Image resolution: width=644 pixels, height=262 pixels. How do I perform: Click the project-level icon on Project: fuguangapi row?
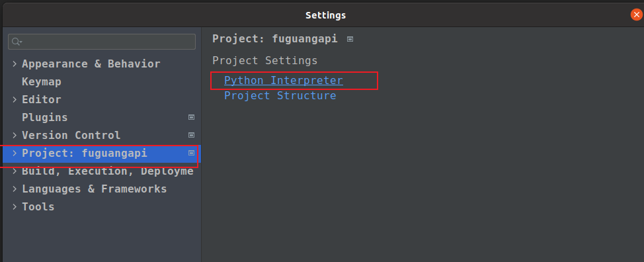[191, 153]
